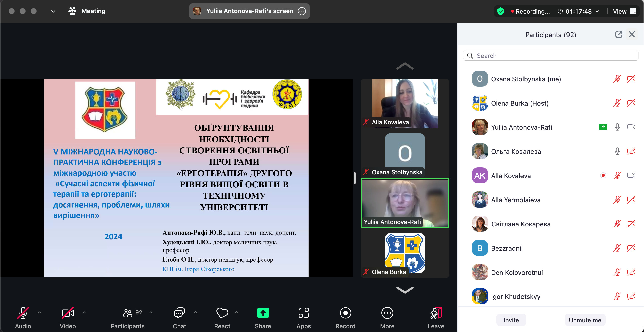Click the Unmute me button

coord(585,320)
